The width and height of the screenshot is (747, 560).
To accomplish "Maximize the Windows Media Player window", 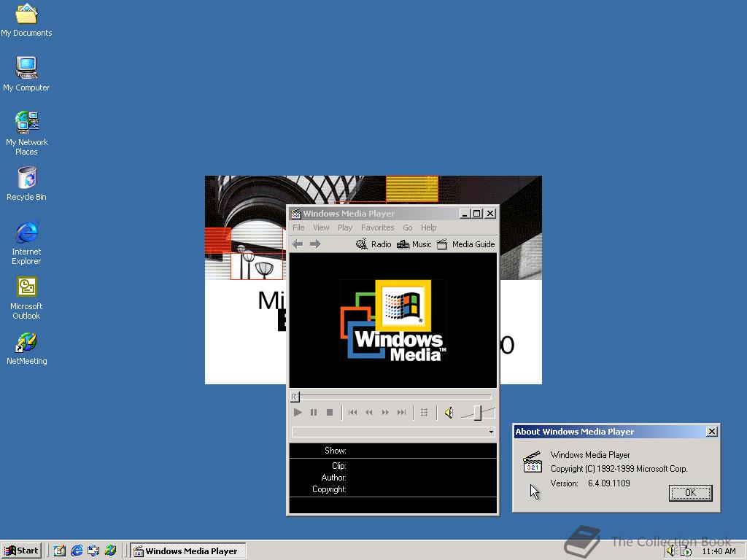I will (476, 214).
